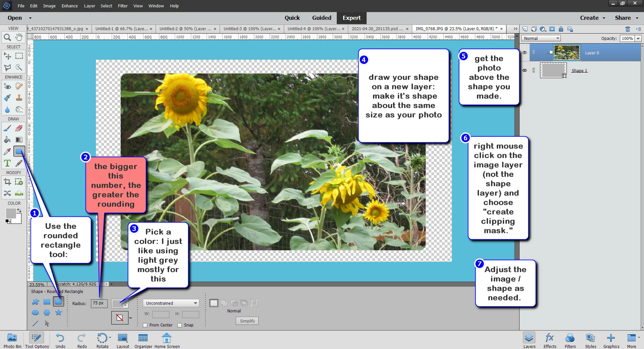
Task: Toggle the Tool Options panel
Action: pos(37,340)
